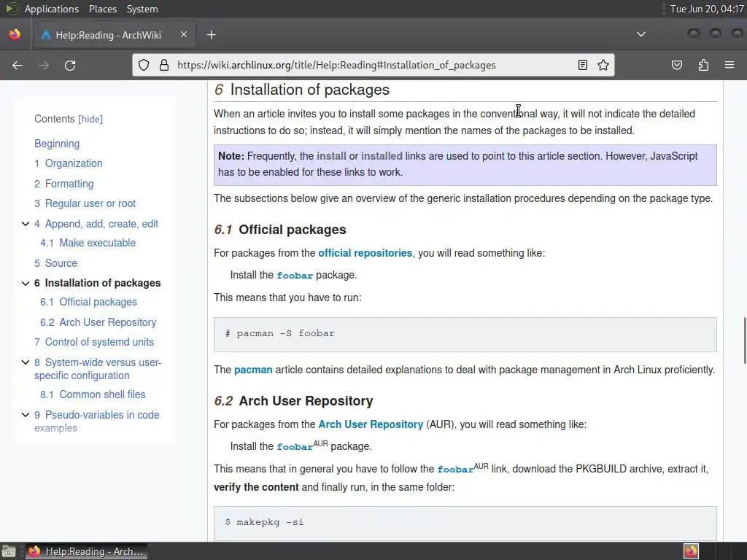Screen dimensions: 747x560
Task: Open the Extensions puzzle icon
Action: tap(703, 65)
